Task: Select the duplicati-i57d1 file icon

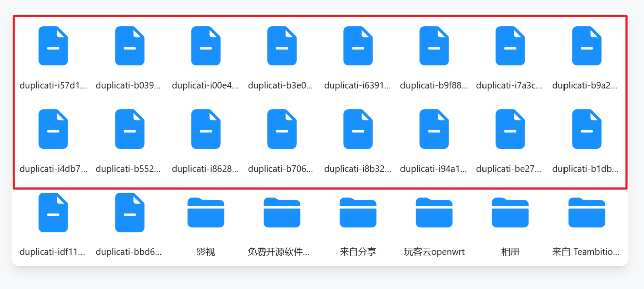Action: (53, 46)
